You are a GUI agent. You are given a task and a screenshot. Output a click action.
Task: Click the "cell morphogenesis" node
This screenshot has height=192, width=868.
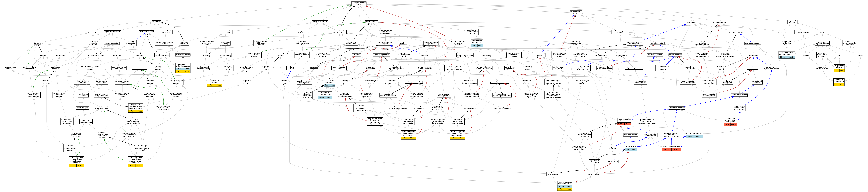[x=655, y=55]
